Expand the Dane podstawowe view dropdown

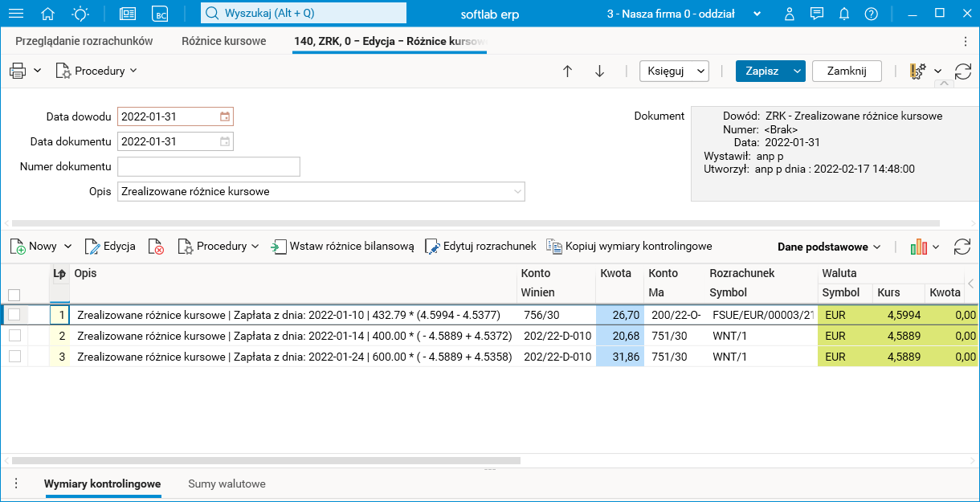click(x=829, y=247)
